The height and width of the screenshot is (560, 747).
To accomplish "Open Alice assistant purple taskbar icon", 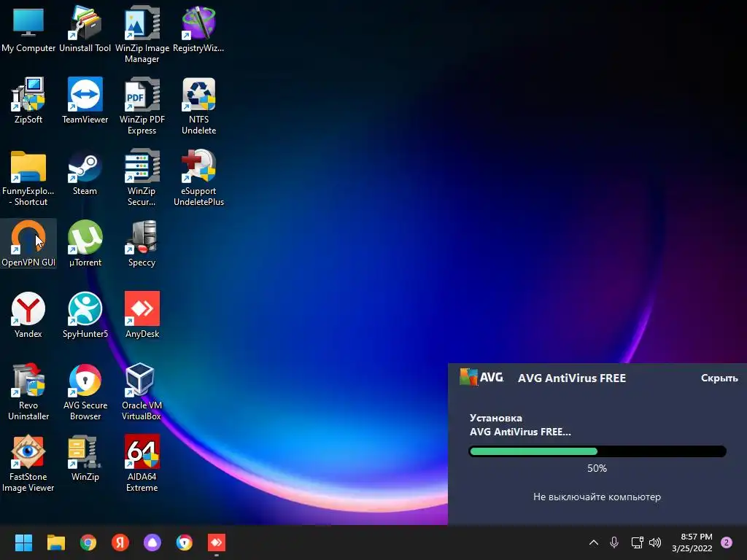I will click(152, 542).
